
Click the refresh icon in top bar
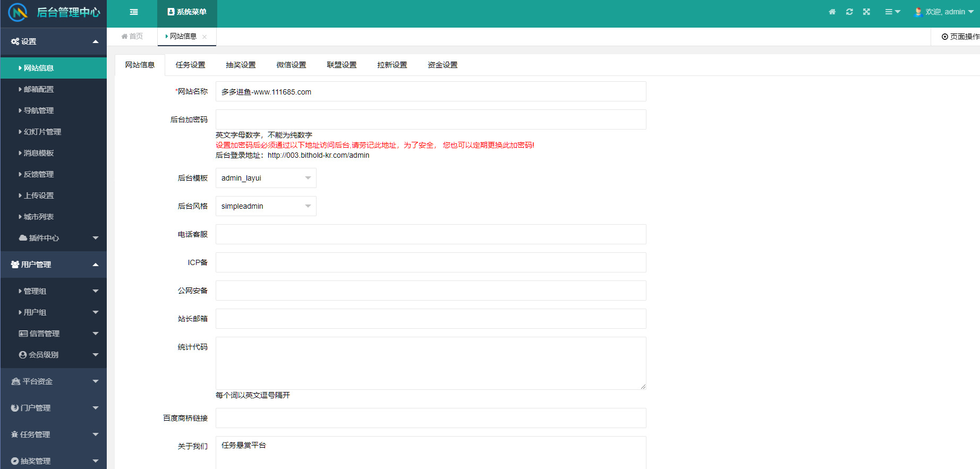(x=849, y=12)
